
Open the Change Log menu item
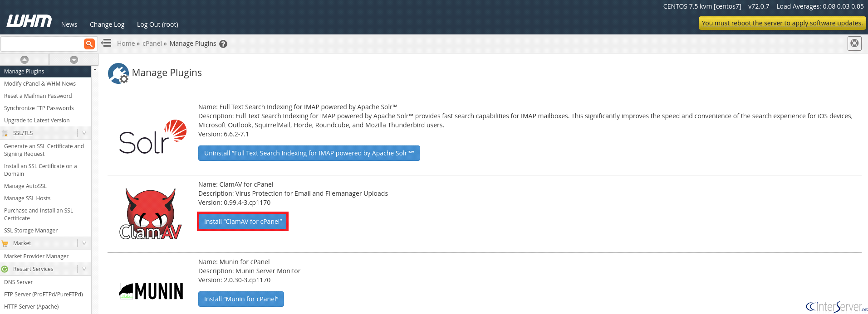pos(107,24)
